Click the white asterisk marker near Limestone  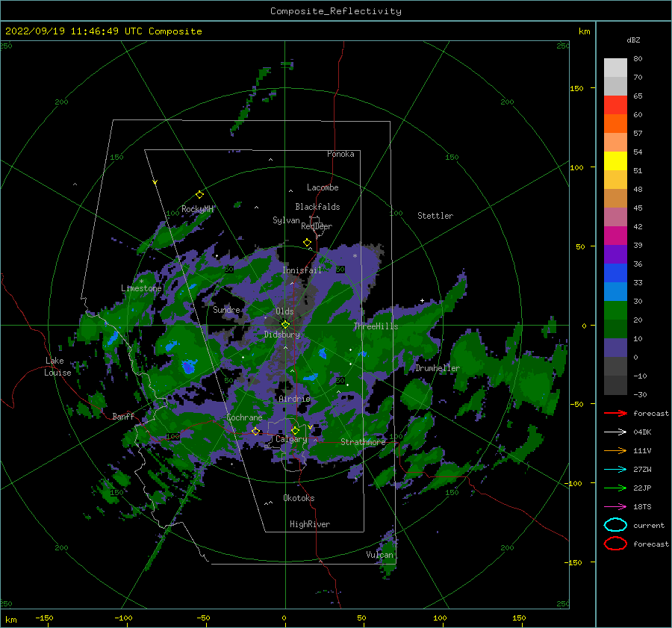point(141,282)
